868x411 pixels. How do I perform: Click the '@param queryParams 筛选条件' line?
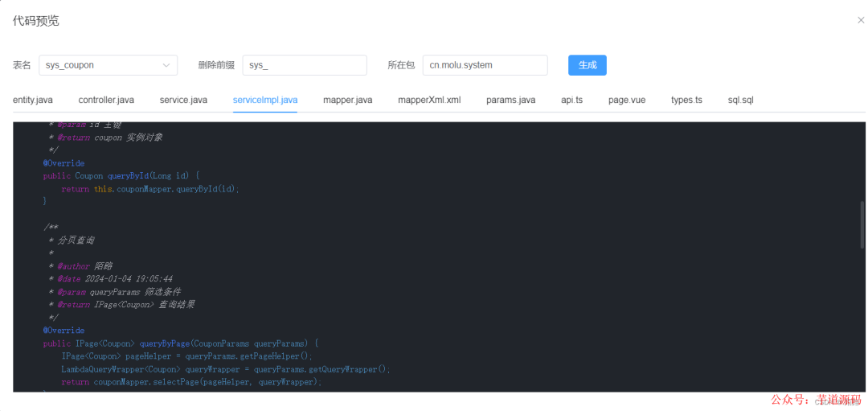point(115,291)
